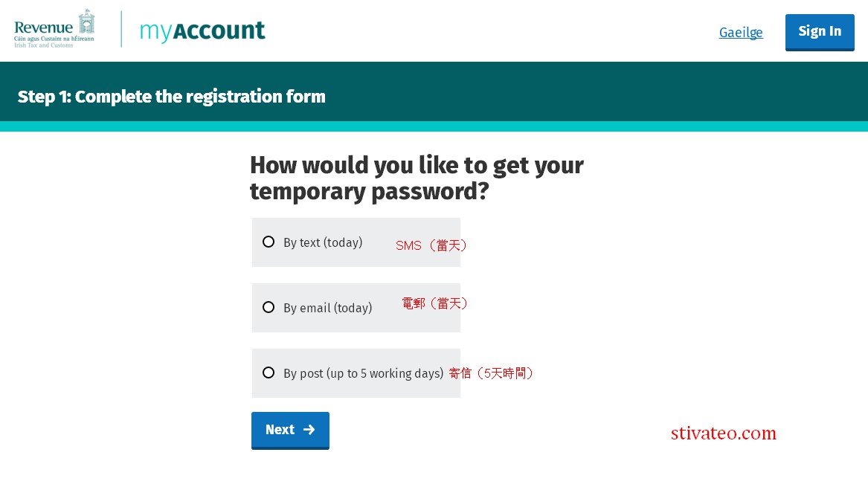Select the By text (today) radio button

coord(269,242)
